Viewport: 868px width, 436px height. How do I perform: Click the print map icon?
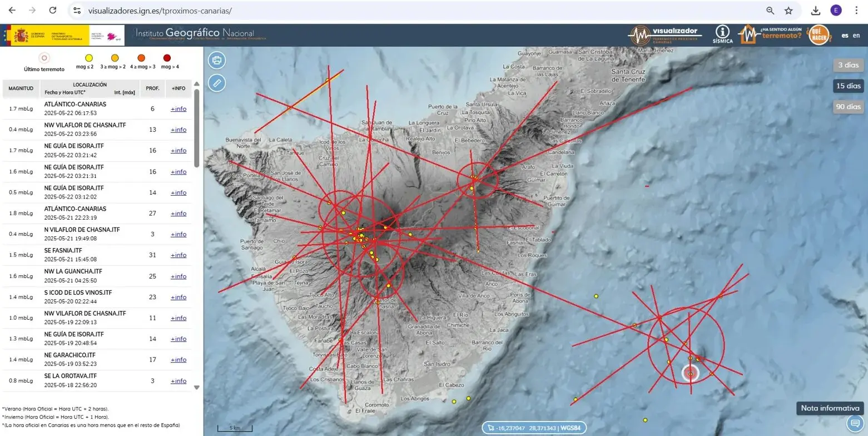tap(217, 60)
